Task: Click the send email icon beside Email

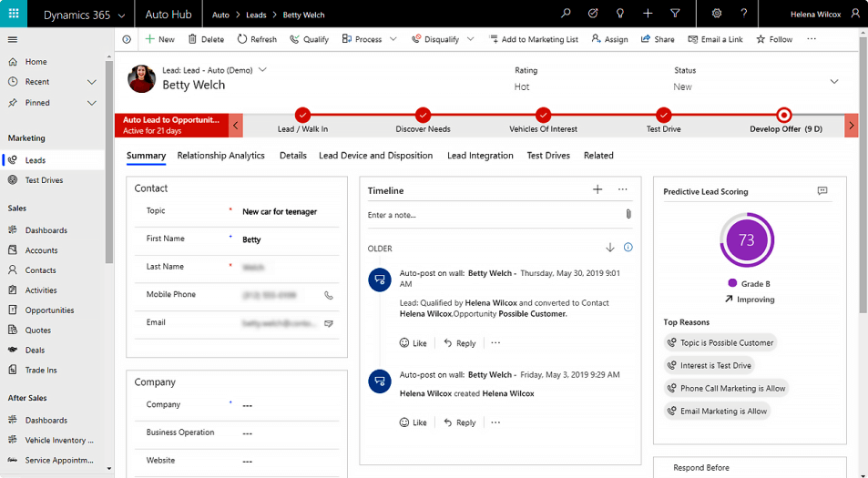Action: [x=328, y=323]
